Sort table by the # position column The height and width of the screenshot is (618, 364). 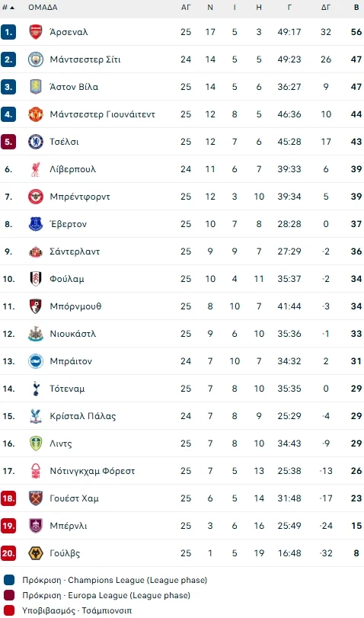coord(8,8)
